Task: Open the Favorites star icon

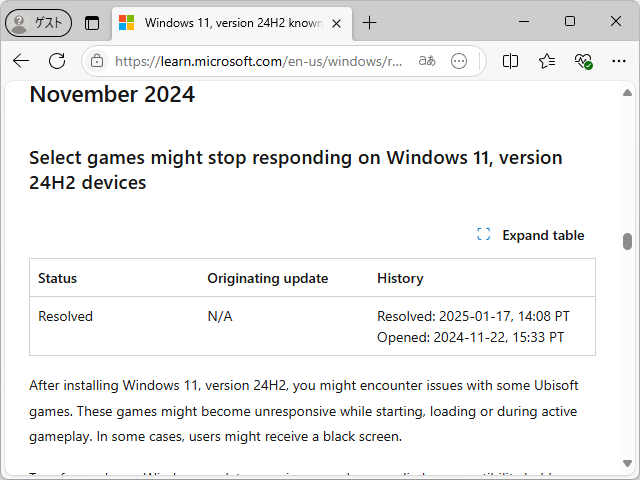Action: pyautogui.click(x=547, y=61)
